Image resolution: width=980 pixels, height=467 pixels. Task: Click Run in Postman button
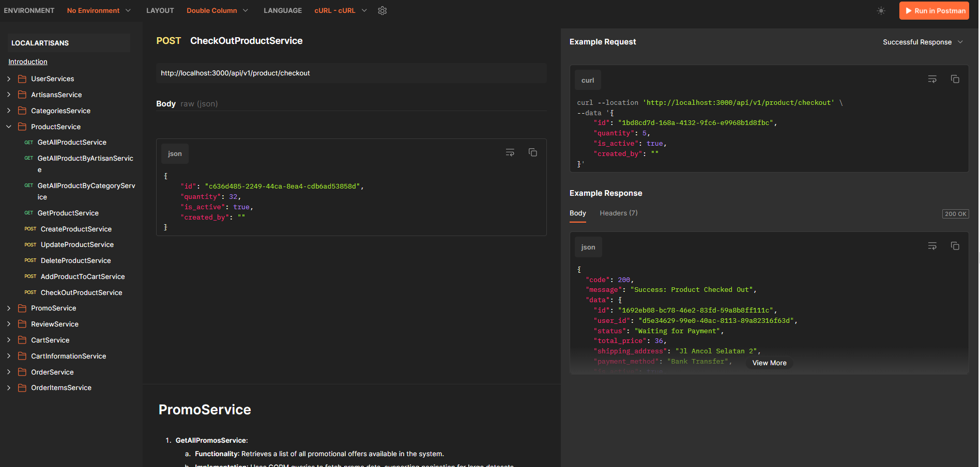tap(934, 10)
